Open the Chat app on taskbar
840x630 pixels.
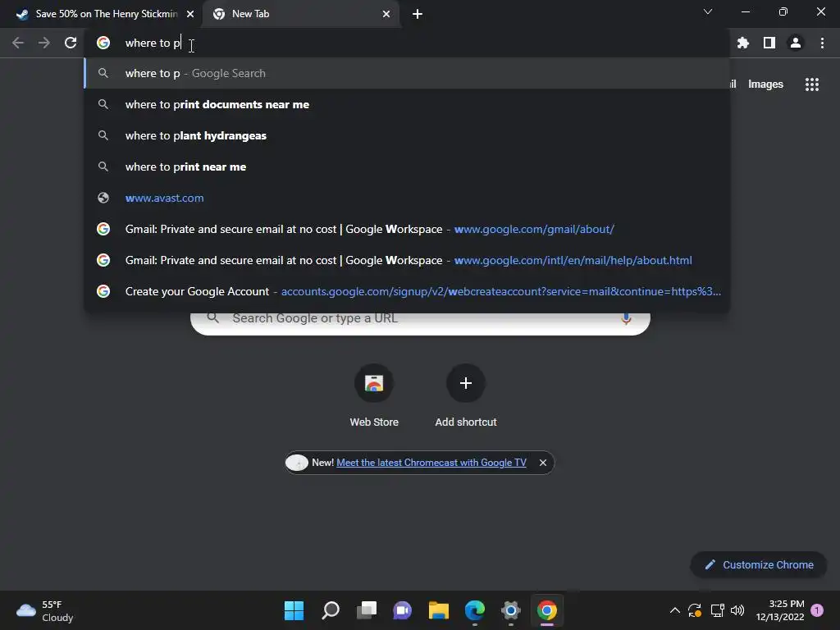[402, 610]
